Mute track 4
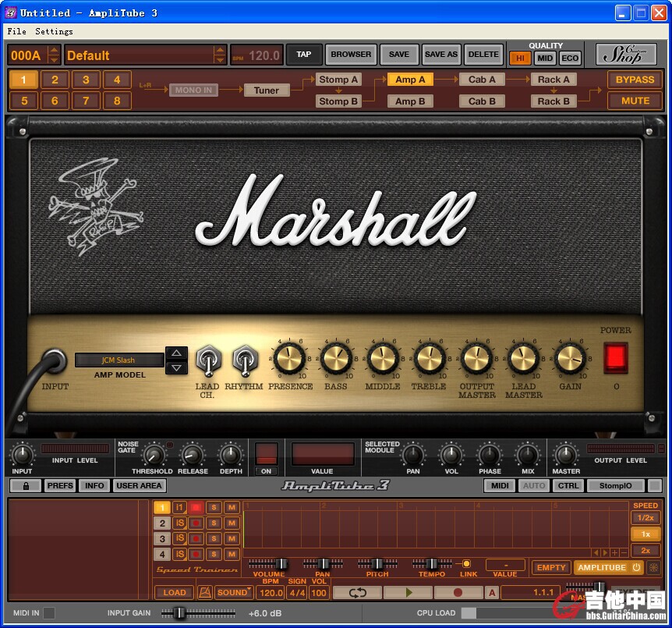 coord(232,554)
